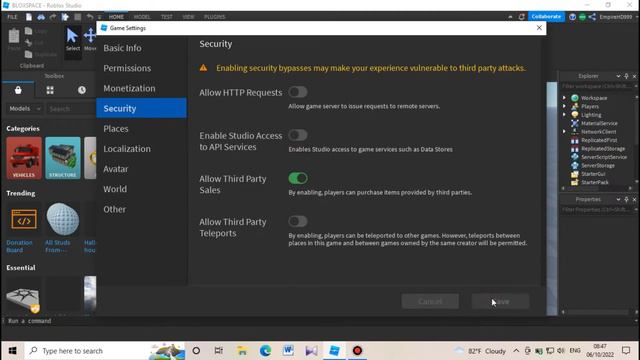The height and width of the screenshot is (360, 640).
Task: Open Permissions settings tab
Action: click(141, 68)
